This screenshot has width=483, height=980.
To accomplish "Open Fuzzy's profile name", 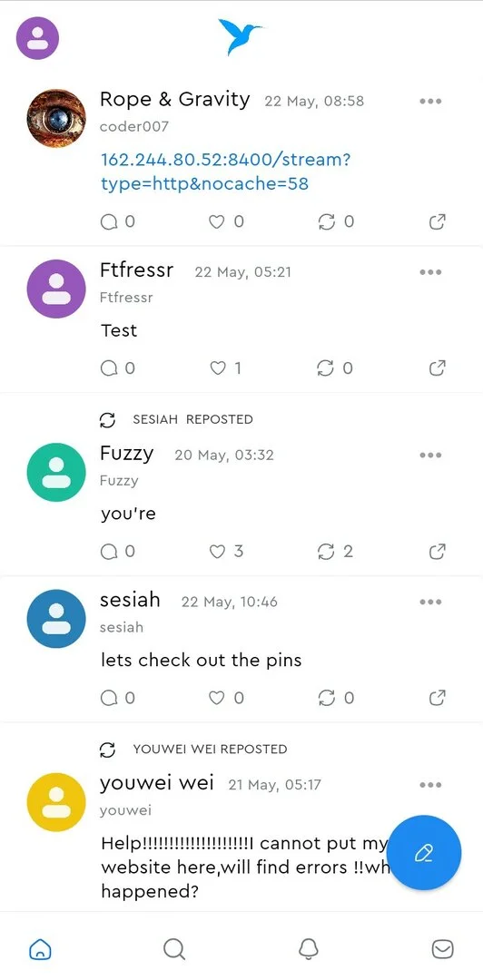I will tap(126, 453).
